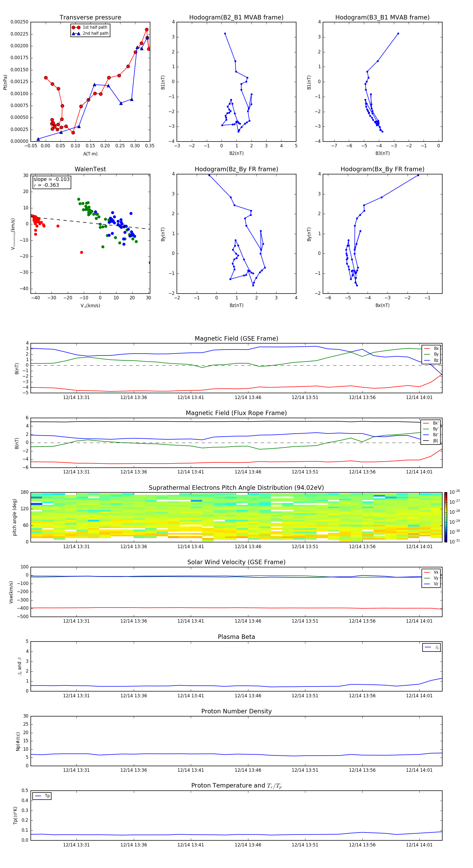Select the "slope = -0.103" annotation

[x=52, y=179]
